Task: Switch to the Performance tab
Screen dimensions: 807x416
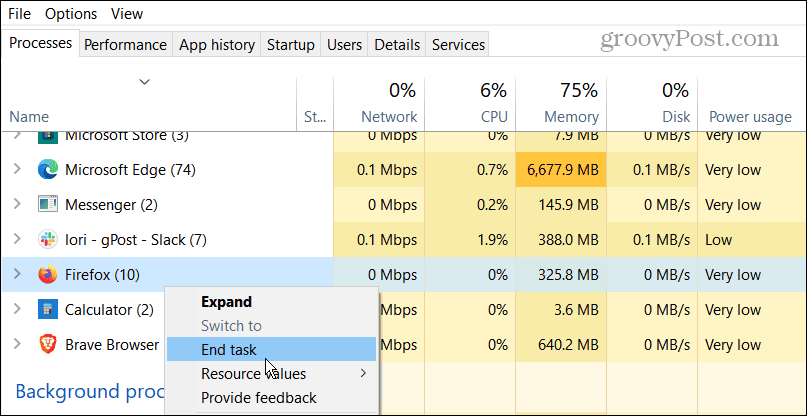Action: 125,45
